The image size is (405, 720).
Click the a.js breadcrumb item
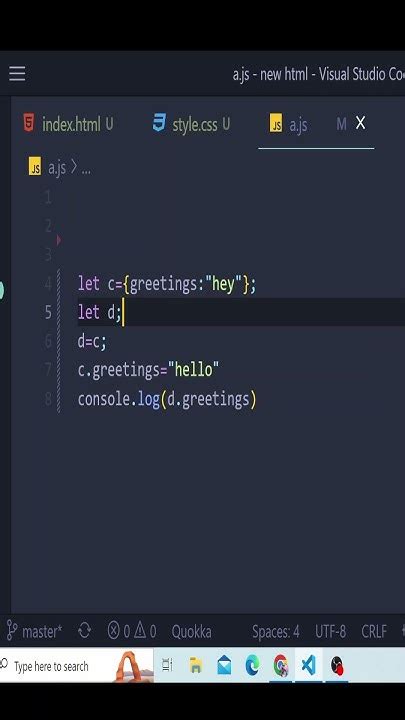click(47, 168)
